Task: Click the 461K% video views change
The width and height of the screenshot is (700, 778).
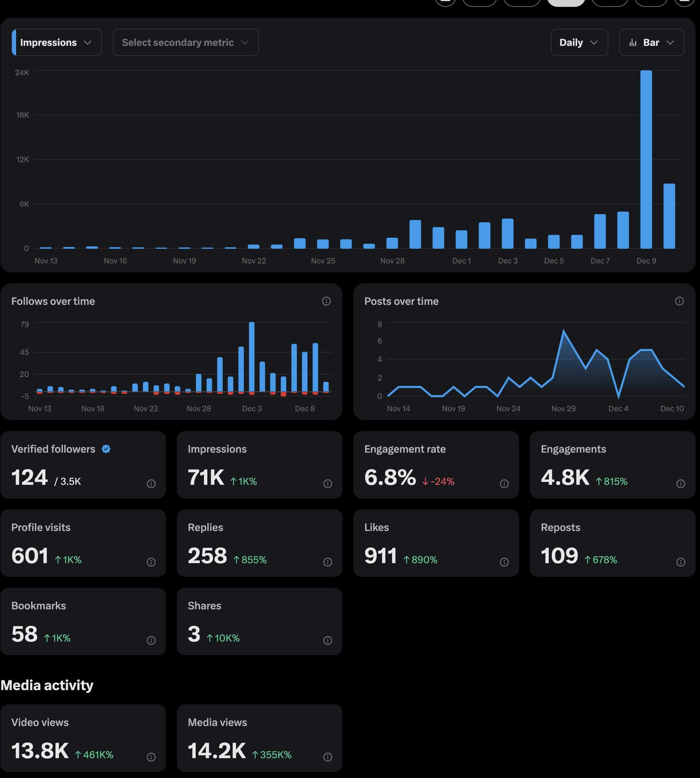Action: [94, 755]
